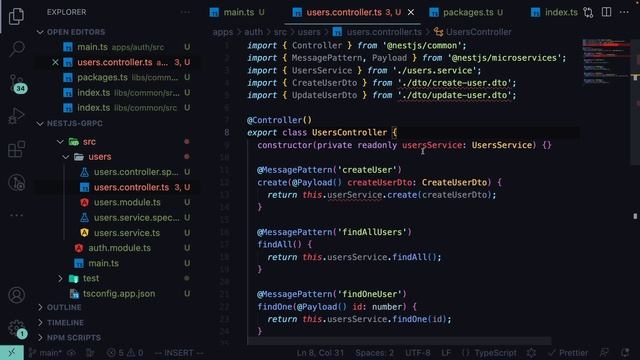640x360 pixels.
Task: Click the auth breadcrumb
Action: pos(253,32)
